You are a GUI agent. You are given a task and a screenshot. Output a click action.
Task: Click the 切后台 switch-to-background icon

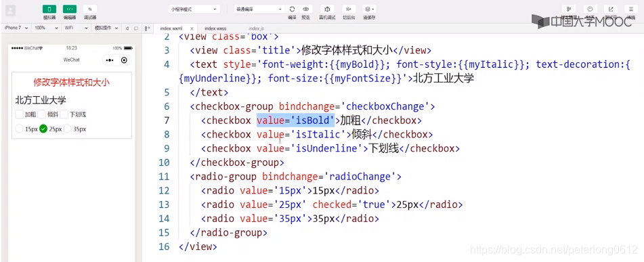[x=349, y=9]
